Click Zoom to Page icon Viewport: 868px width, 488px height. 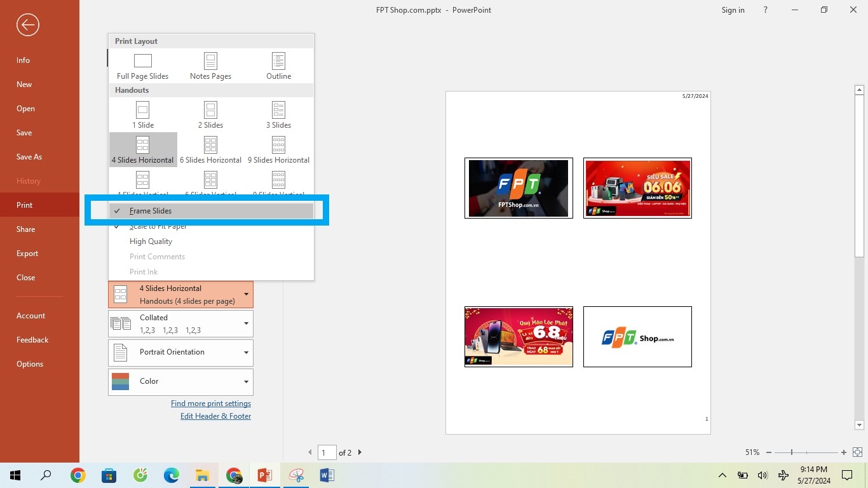click(x=857, y=452)
